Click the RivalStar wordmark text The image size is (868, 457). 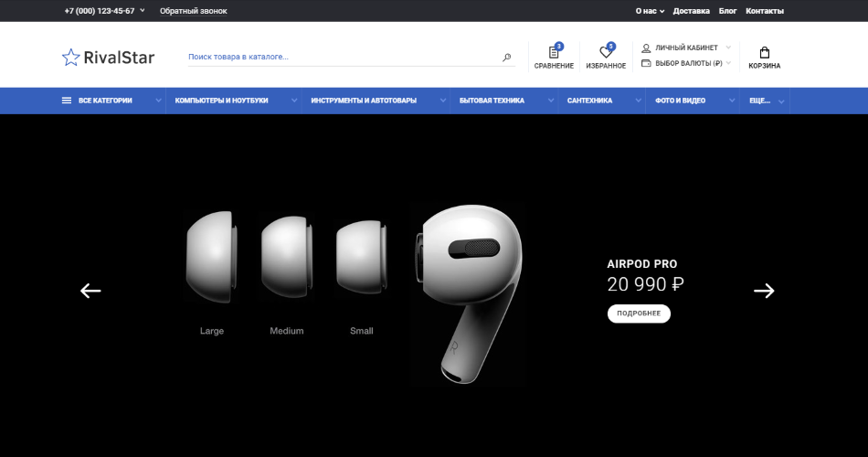click(x=119, y=57)
